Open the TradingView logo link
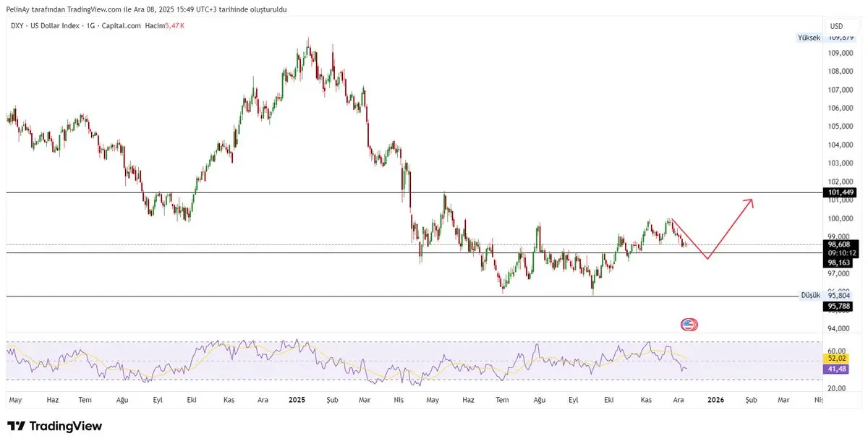The height and width of the screenshot is (444, 868). pyautogui.click(x=54, y=427)
